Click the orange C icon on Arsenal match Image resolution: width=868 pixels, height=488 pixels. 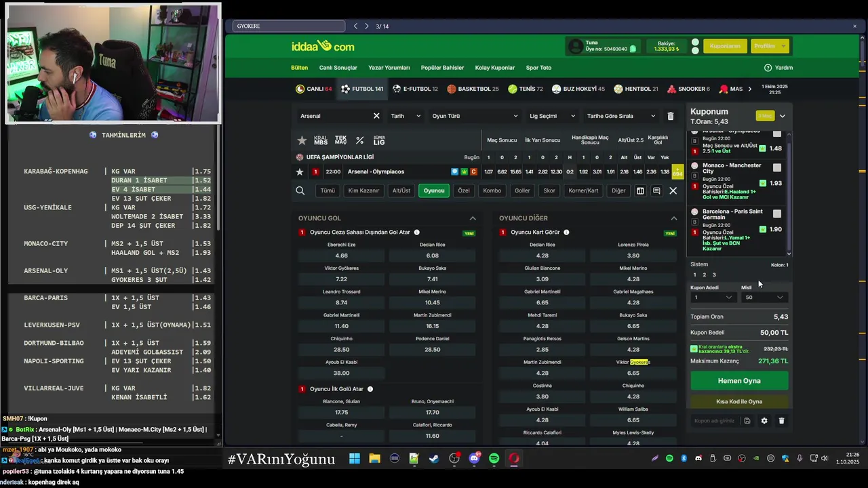(473, 171)
